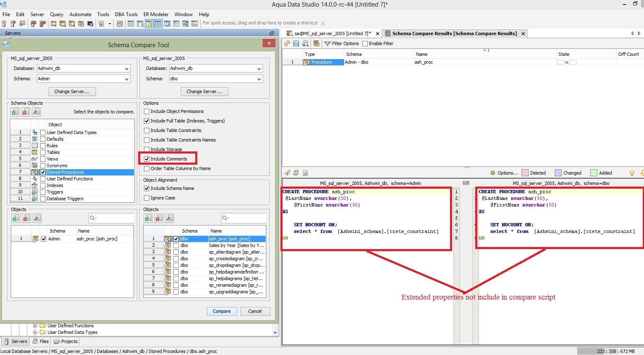Click the Compare button
This screenshot has height=355, width=644.
tap(222, 311)
